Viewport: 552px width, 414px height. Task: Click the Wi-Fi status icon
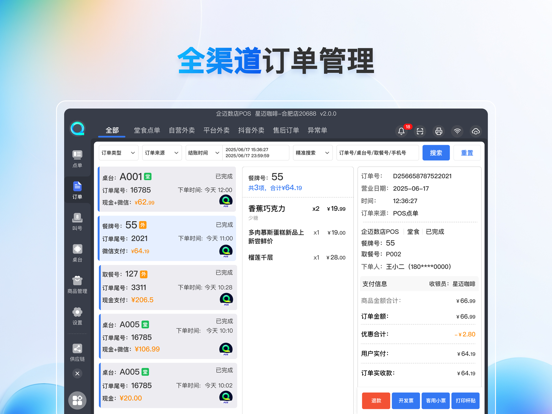coord(457,131)
